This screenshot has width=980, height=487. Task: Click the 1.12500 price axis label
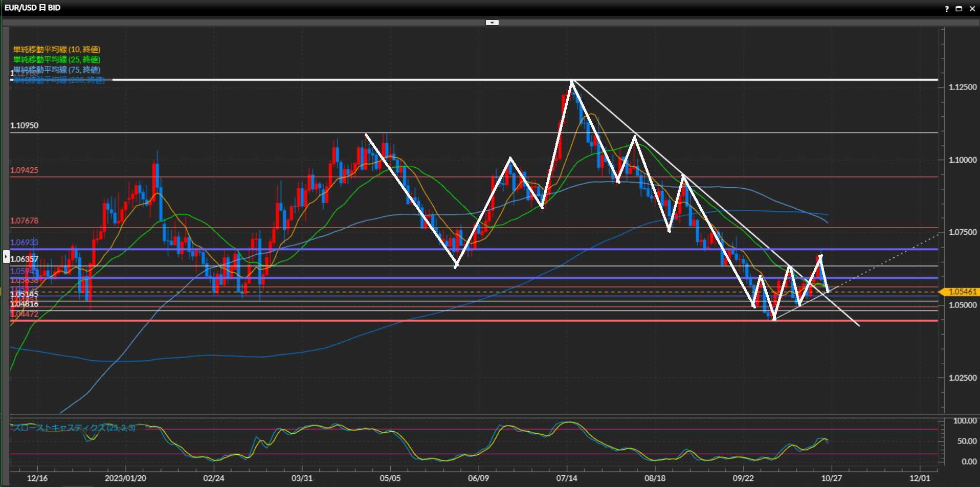coord(963,87)
